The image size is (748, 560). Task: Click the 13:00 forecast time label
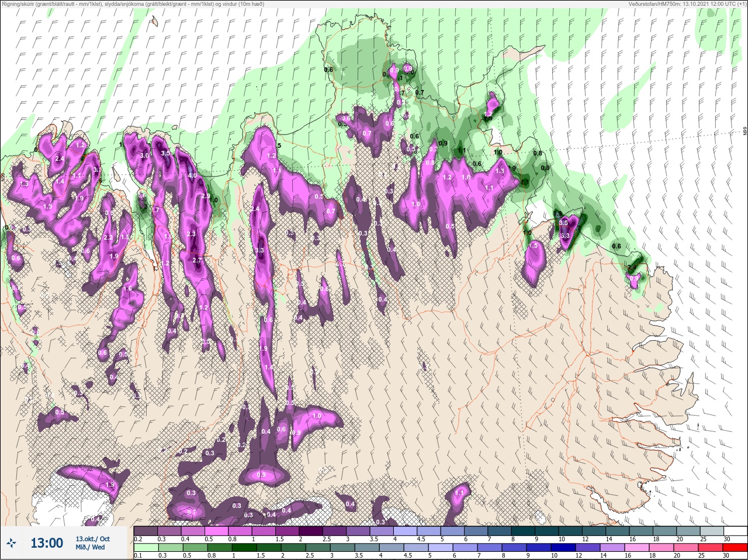[x=47, y=543]
